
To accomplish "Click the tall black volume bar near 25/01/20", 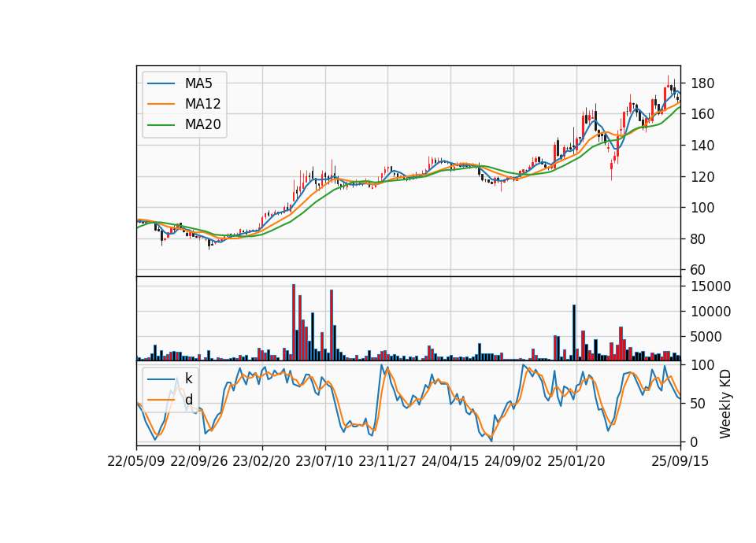I will (x=574, y=333).
